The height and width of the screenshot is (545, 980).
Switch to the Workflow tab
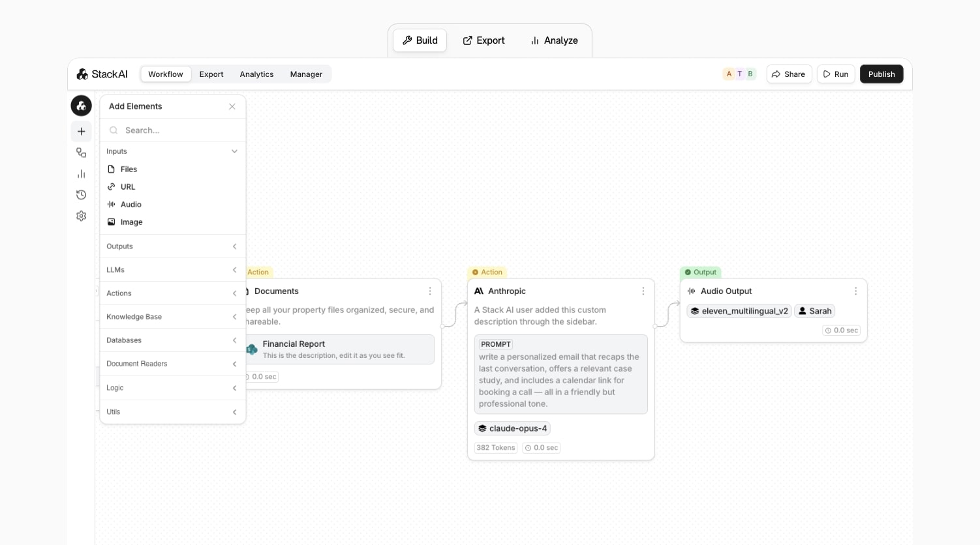click(166, 74)
